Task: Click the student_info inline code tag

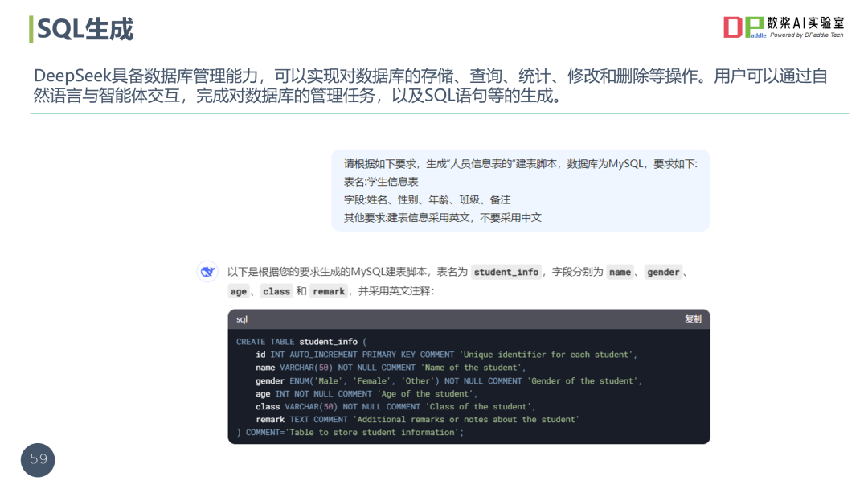Action: 506,272
